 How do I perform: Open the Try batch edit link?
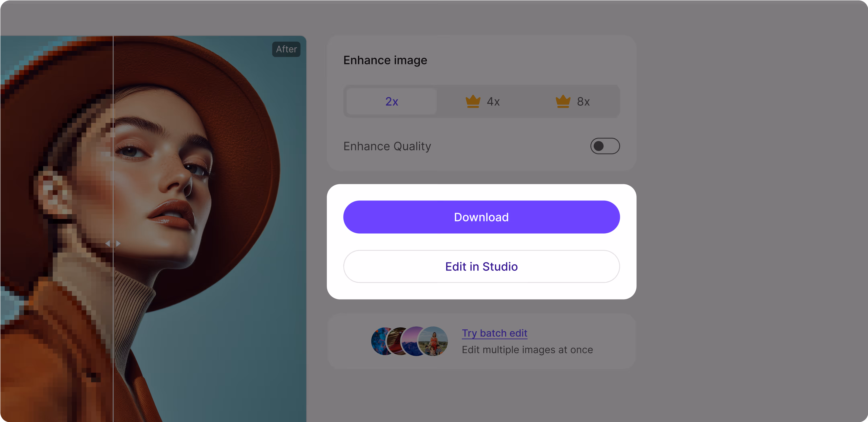[495, 333]
